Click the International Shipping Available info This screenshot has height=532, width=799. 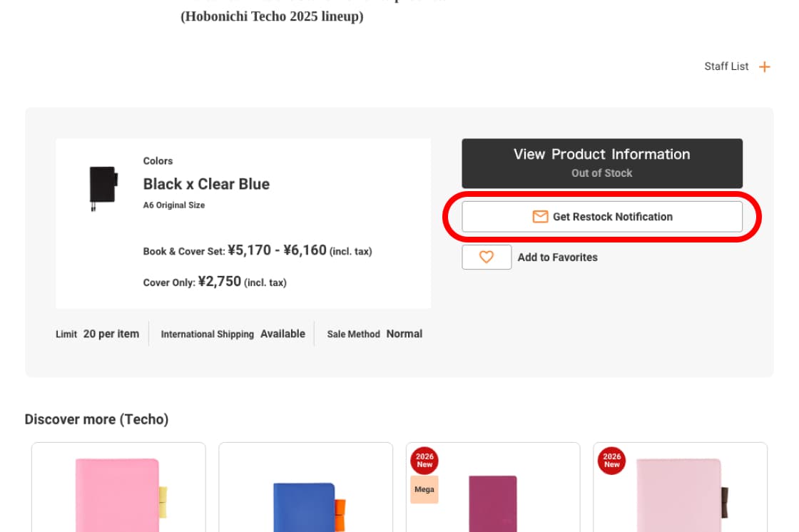[x=233, y=334]
